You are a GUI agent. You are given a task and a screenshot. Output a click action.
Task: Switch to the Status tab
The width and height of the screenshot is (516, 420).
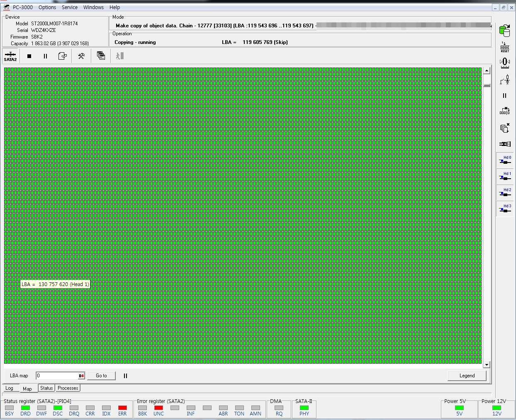pyautogui.click(x=46, y=388)
